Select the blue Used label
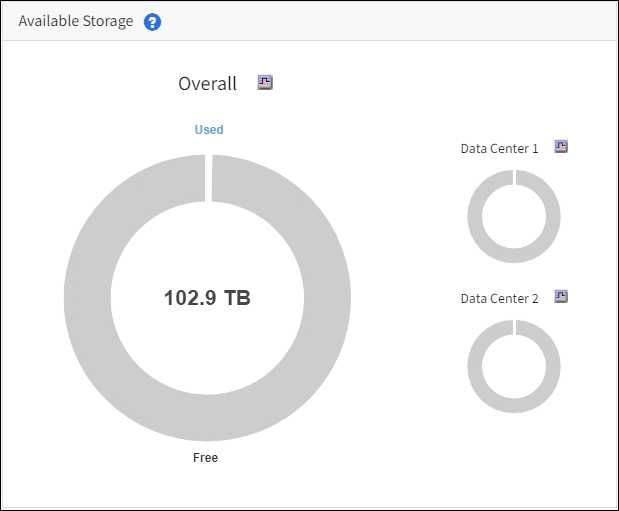The width and height of the screenshot is (619, 511). [x=209, y=130]
